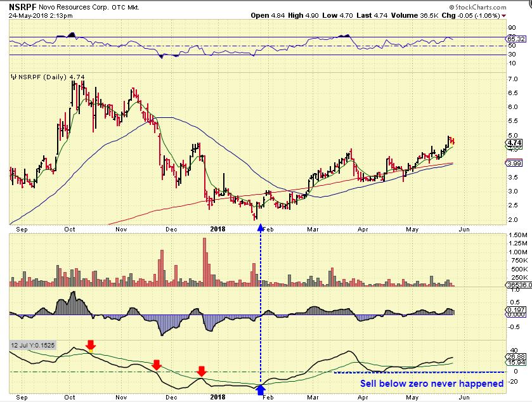The width and height of the screenshot is (532, 402).
Task: Click the 24-May-2018 2:13pm timestamp
Action: (41, 16)
